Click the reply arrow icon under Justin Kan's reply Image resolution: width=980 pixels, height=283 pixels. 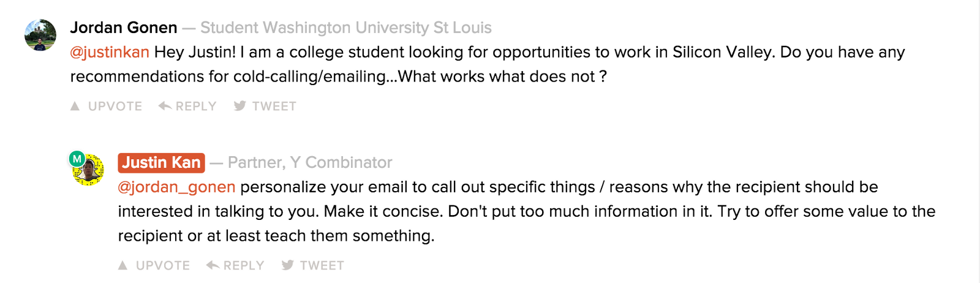[213, 265]
